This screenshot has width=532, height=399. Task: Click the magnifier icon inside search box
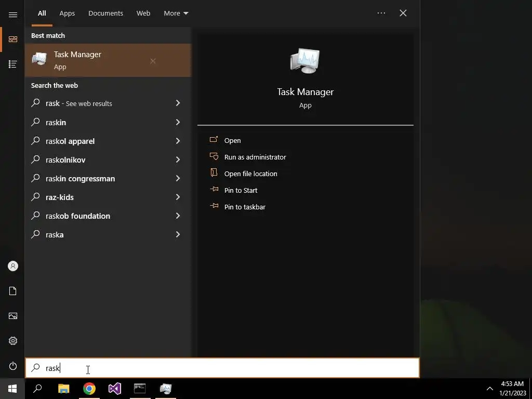coord(36,368)
